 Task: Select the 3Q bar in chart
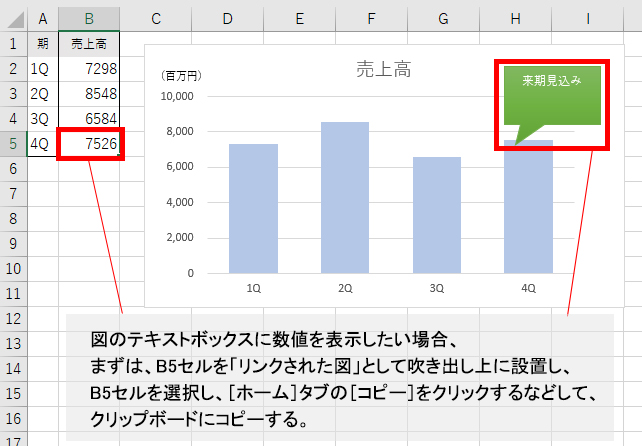pyautogui.click(x=437, y=215)
